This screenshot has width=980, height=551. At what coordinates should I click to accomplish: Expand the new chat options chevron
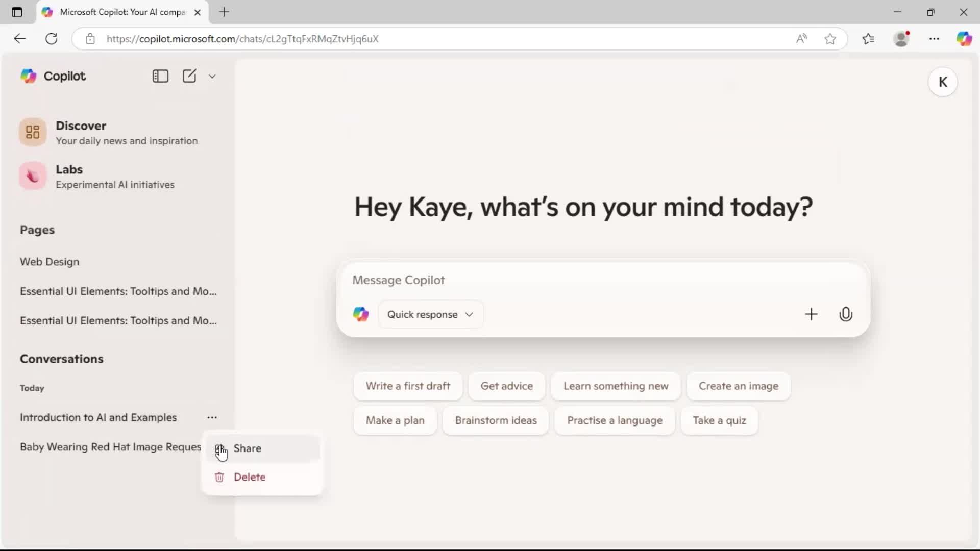click(212, 76)
